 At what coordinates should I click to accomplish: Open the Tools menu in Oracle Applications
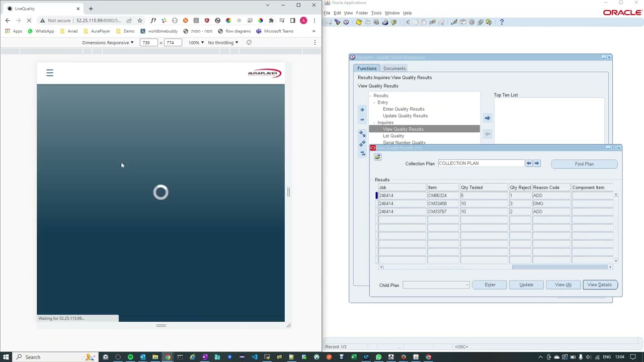(376, 13)
